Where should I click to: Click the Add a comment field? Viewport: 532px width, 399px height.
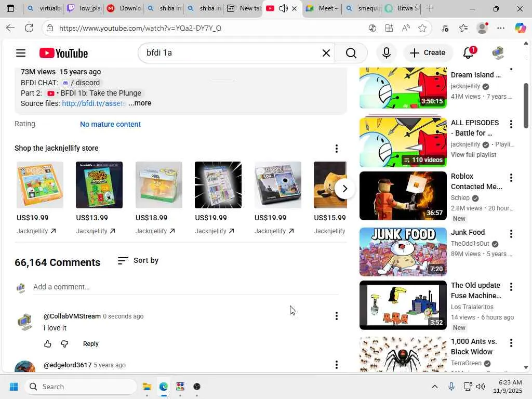pyautogui.click(x=185, y=287)
